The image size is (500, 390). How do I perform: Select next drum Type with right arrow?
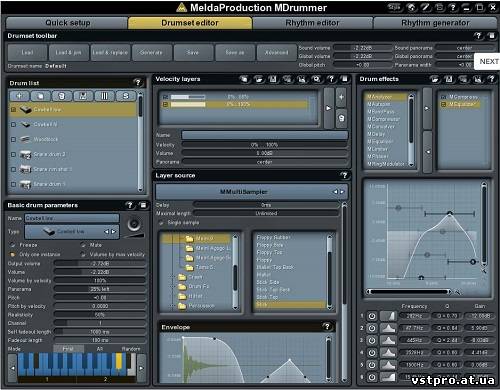(x=114, y=231)
